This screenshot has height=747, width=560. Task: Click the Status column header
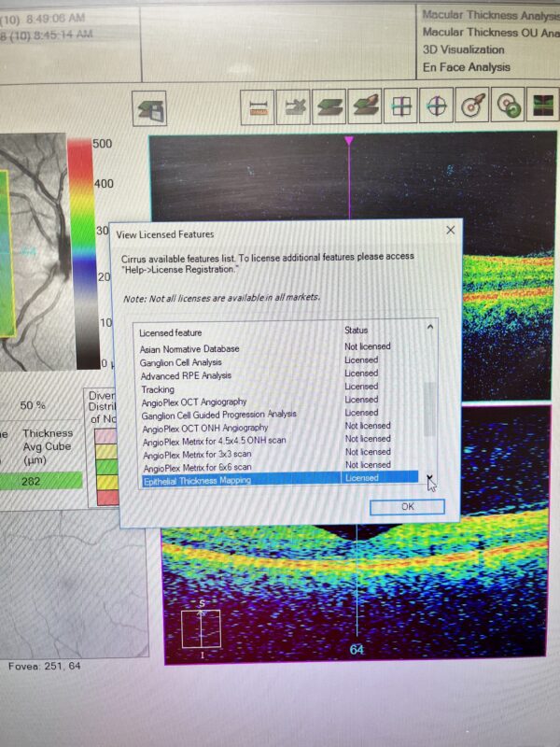click(356, 331)
